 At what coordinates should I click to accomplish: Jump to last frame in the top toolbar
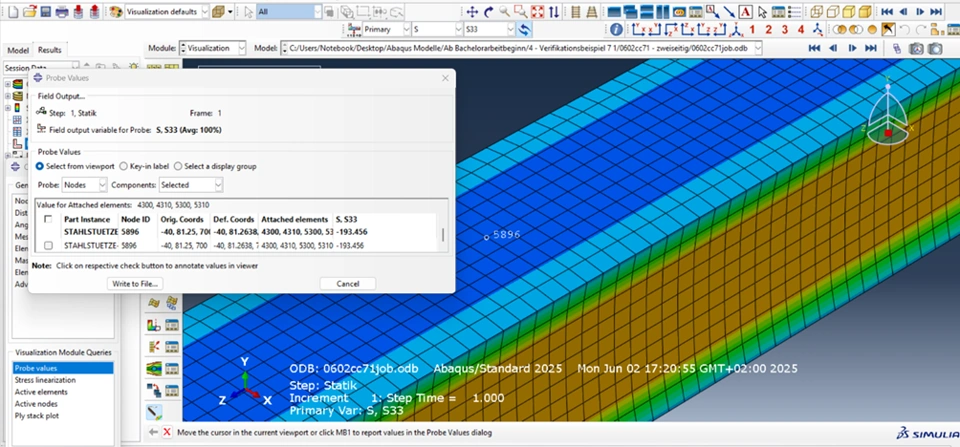click(936, 12)
